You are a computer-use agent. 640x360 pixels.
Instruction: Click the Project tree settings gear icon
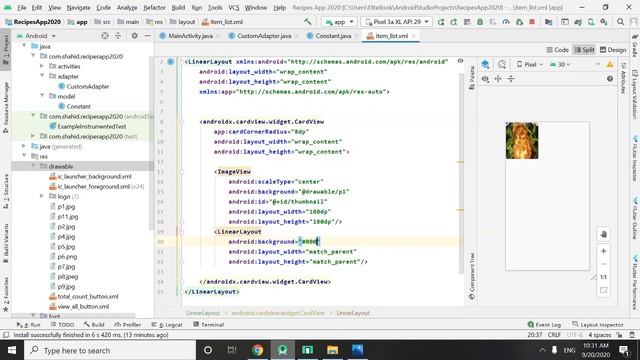click(134, 36)
